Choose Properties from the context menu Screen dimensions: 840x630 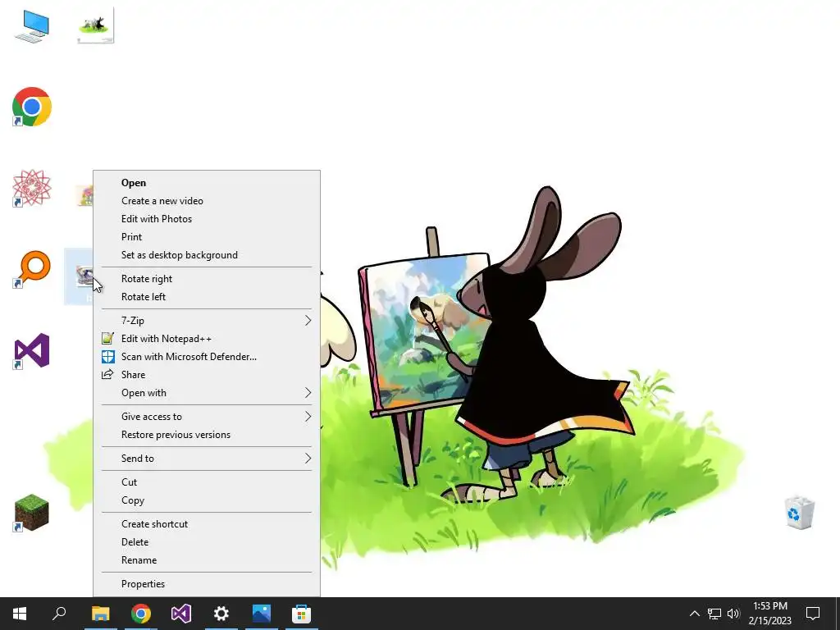[206, 584]
